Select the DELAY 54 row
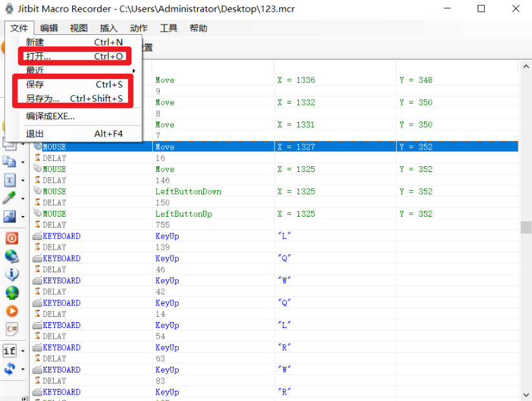The width and height of the screenshot is (532, 401). point(274,336)
